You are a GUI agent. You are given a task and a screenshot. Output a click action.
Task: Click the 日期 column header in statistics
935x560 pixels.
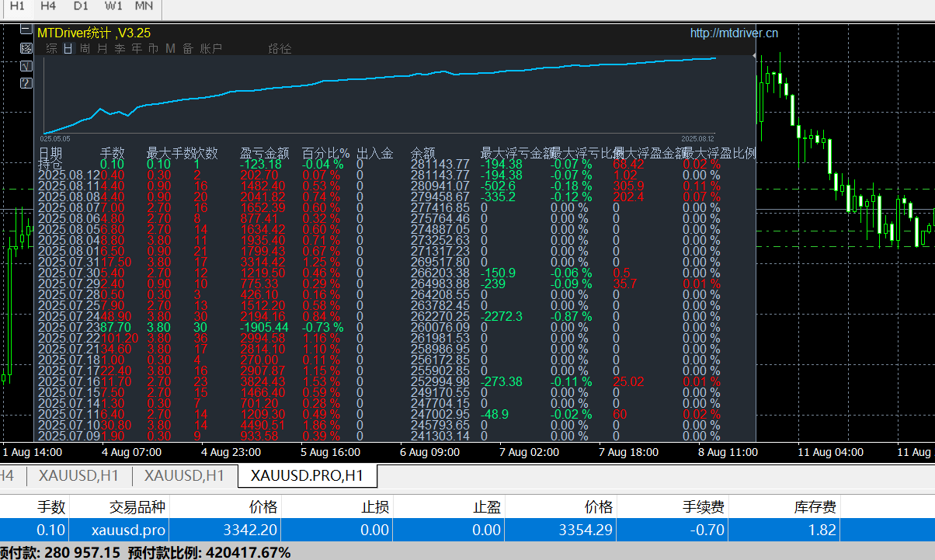coord(50,153)
